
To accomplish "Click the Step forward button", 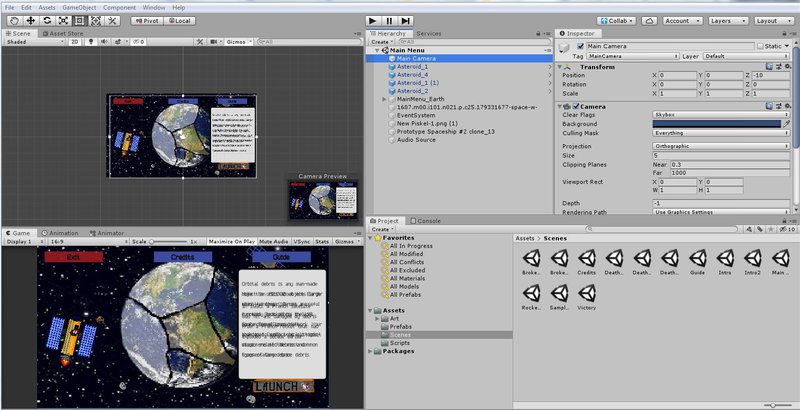I will (405, 20).
